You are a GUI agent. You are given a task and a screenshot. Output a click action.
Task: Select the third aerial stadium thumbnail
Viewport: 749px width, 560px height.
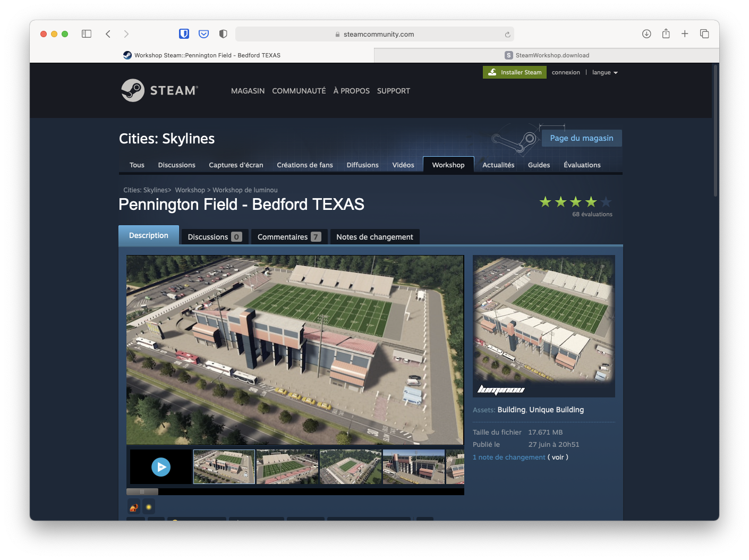(x=351, y=467)
